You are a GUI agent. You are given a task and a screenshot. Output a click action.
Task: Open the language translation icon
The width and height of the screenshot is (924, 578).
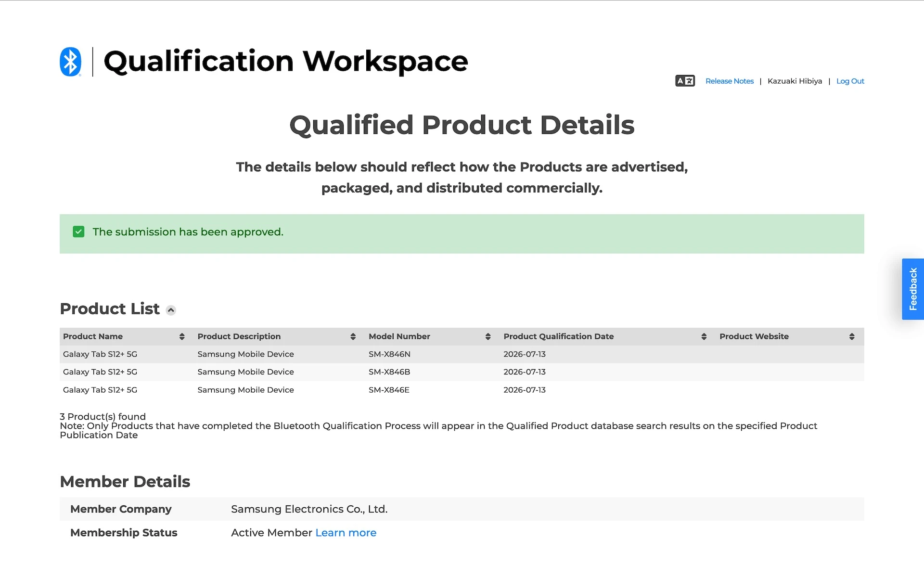point(685,81)
